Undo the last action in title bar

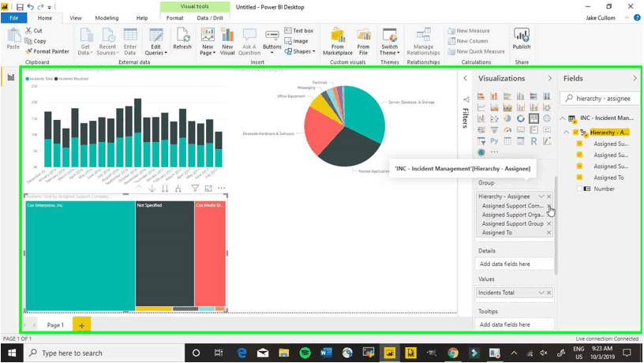(31, 7)
